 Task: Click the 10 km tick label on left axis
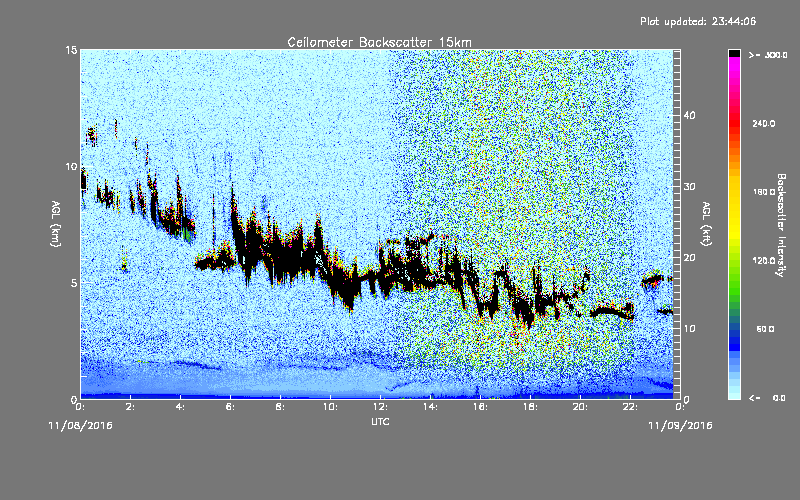point(71,167)
